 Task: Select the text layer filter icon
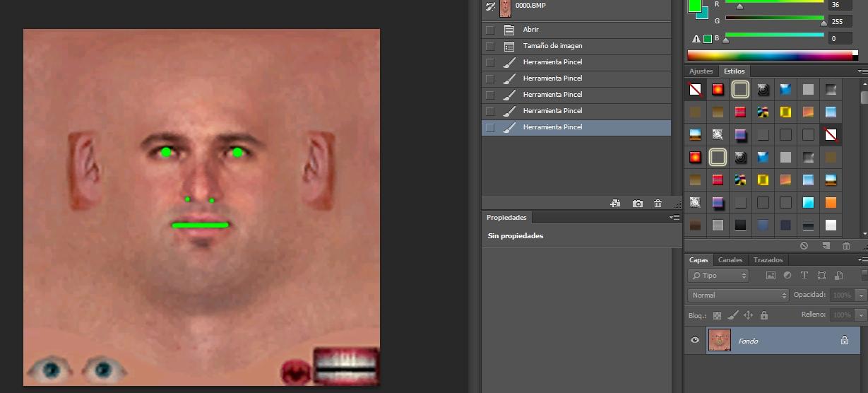pyautogui.click(x=804, y=276)
